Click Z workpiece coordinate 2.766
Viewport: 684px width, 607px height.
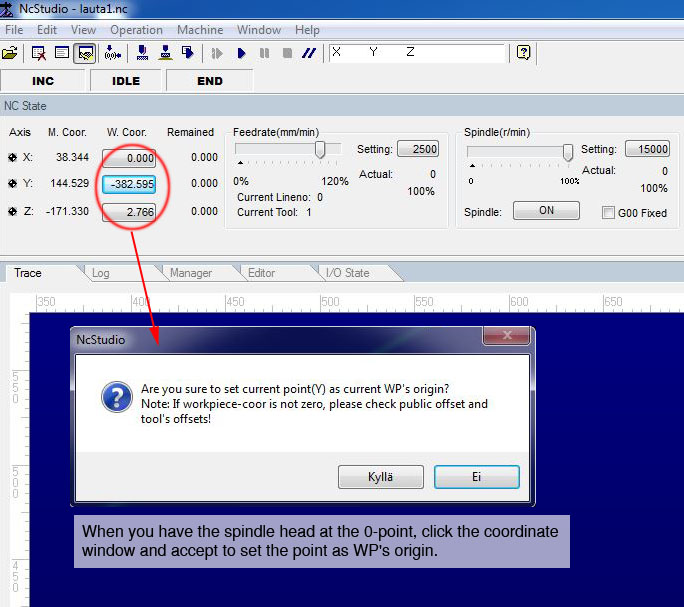click(129, 212)
